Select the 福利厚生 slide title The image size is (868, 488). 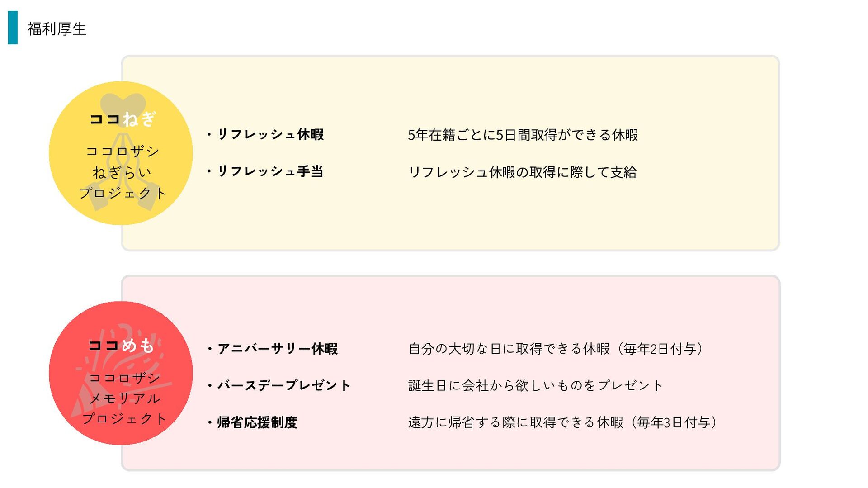click(x=57, y=29)
